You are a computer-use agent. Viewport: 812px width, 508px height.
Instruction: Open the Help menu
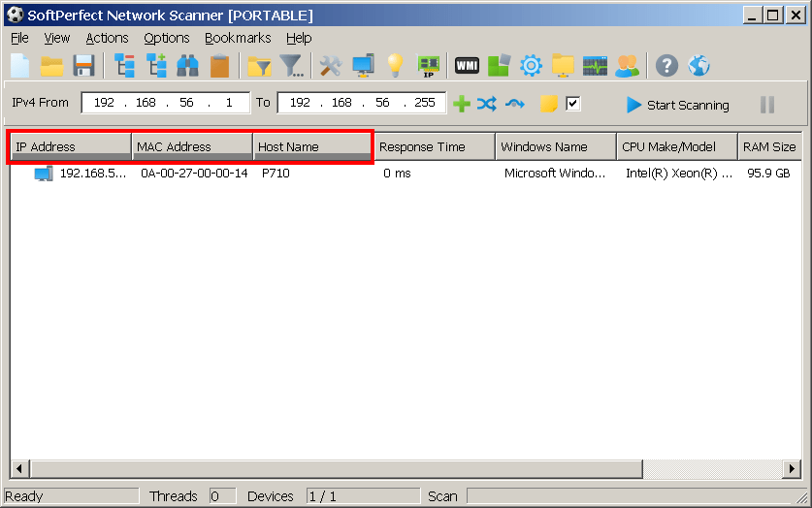299,38
